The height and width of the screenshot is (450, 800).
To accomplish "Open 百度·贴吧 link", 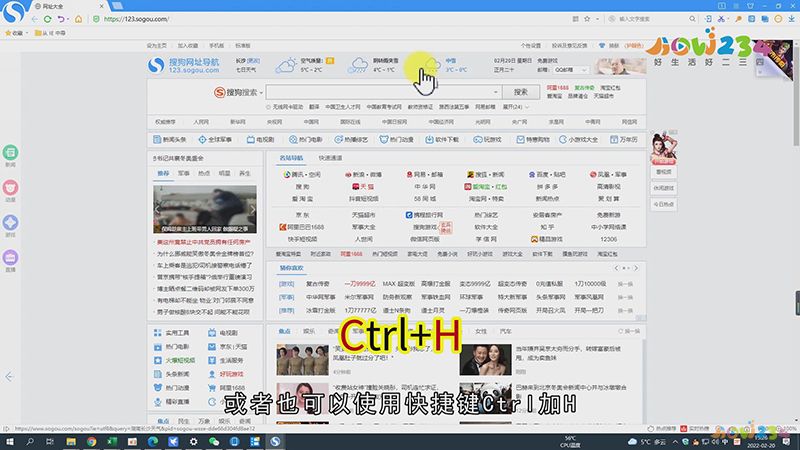I will pos(547,174).
